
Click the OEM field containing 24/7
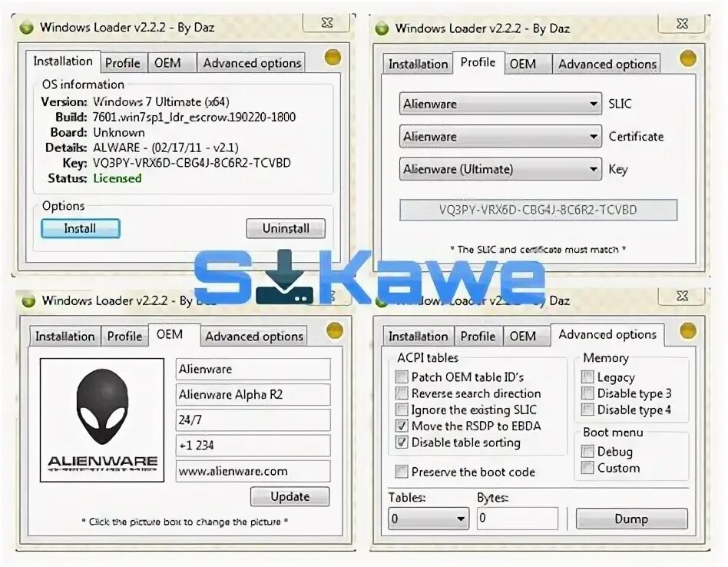pos(253,420)
